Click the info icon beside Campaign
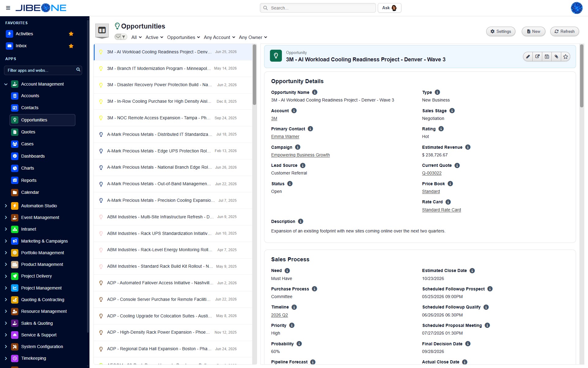This screenshot has height=368, width=588. point(298,147)
